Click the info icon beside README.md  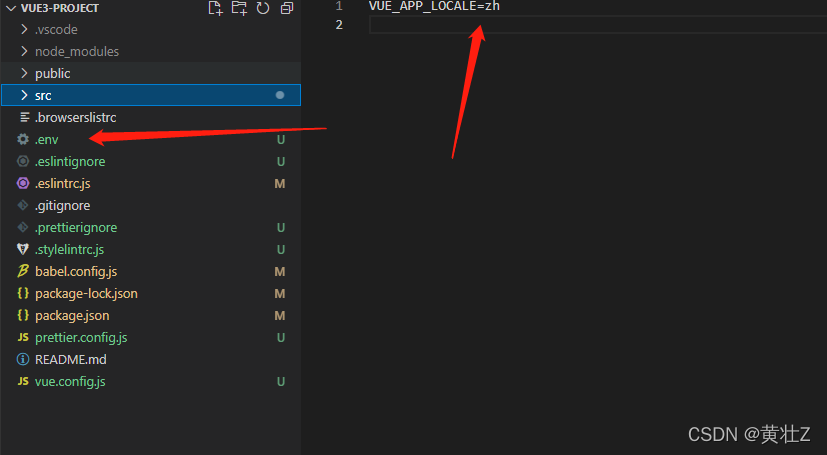pyautogui.click(x=23, y=359)
